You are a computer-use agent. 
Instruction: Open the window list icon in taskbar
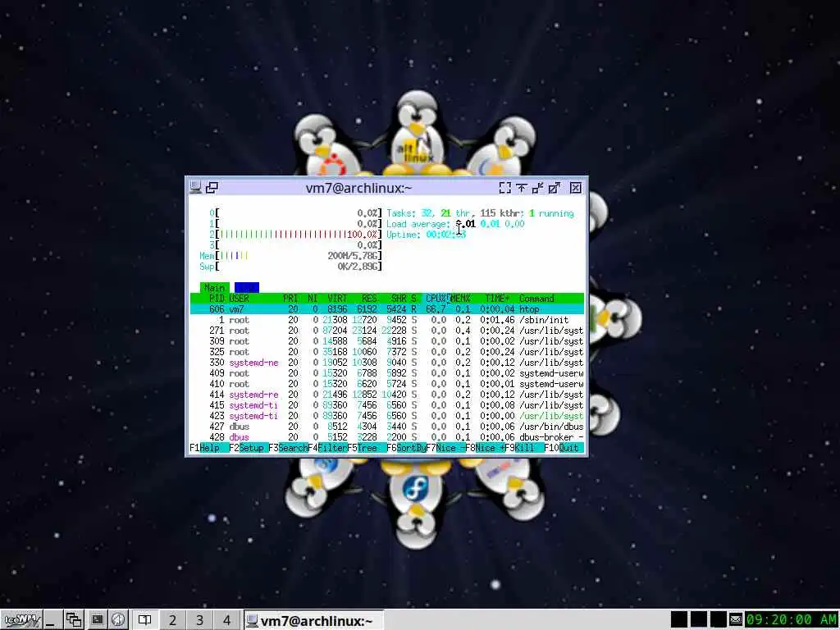73,620
